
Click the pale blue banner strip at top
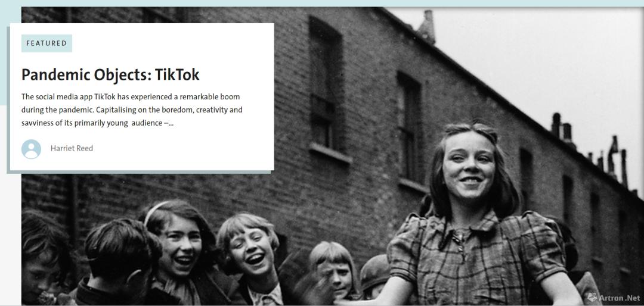(x=322, y=4)
